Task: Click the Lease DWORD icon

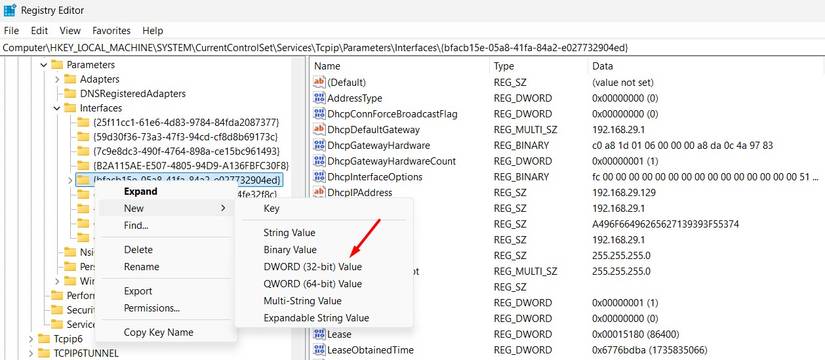Action: click(319, 334)
